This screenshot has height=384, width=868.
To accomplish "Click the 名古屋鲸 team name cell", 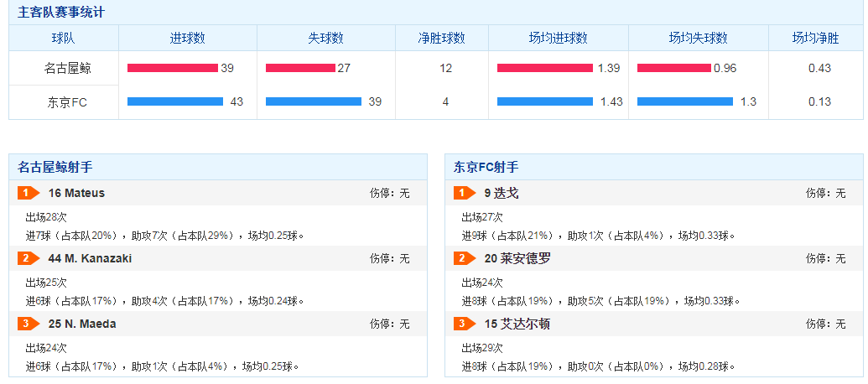I will click(63, 69).
